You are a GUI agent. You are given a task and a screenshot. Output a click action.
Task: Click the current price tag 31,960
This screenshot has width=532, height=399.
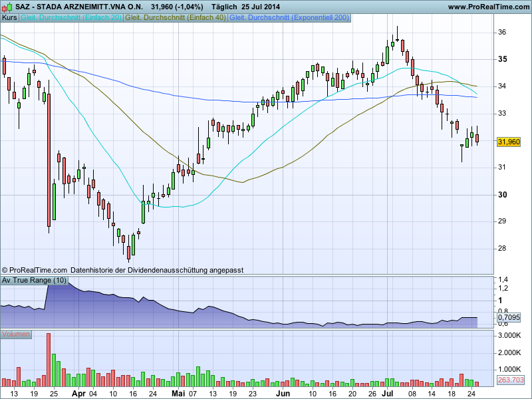pyautogui.click(x=509, y=142)
